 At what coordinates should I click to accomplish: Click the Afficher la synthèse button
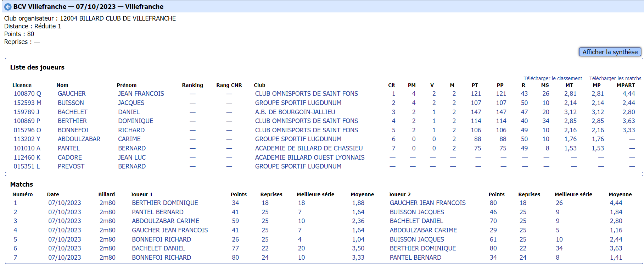[610, 52]
